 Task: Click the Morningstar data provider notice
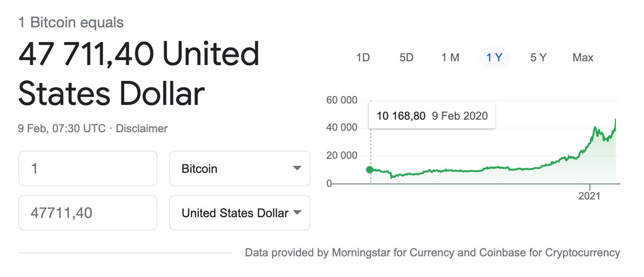[x=433, y=252]
